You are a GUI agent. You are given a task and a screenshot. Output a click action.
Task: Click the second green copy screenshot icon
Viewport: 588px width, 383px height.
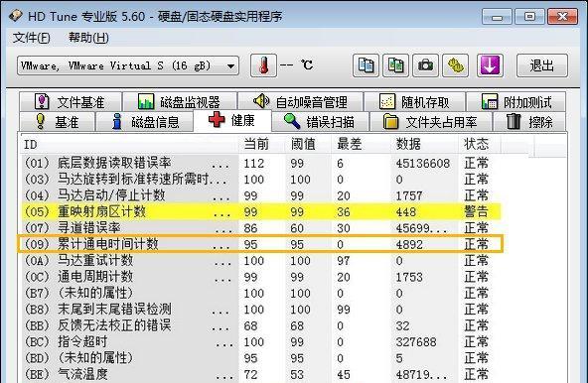tap(395, 65)
